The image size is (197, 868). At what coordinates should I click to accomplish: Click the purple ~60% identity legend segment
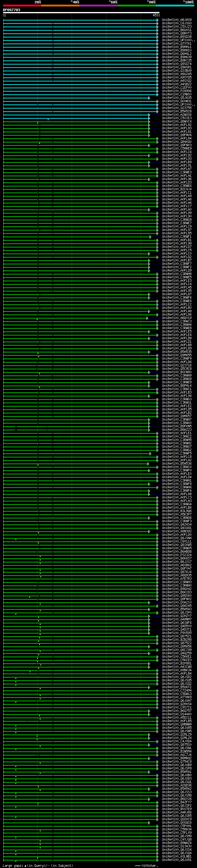98,6
